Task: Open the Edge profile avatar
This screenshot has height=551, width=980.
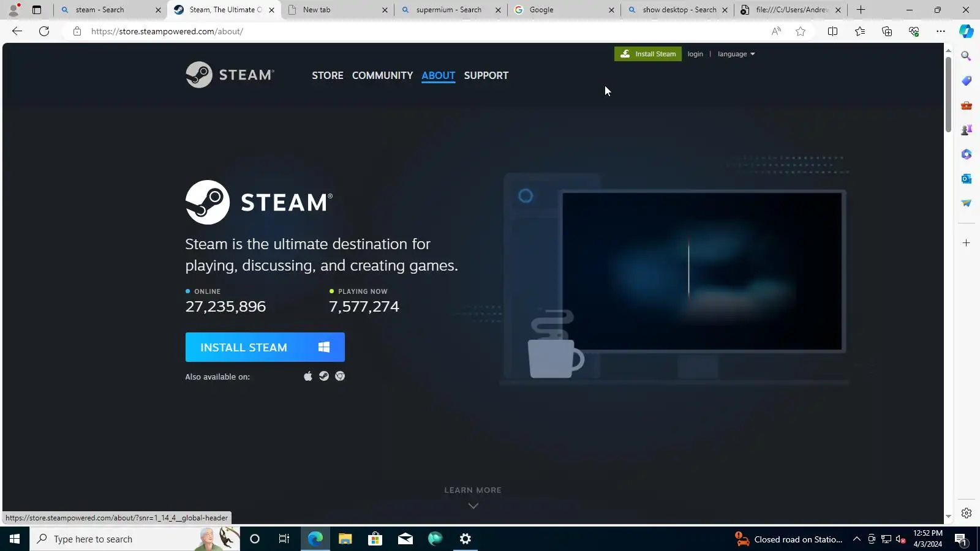Action: coord(13,10)
